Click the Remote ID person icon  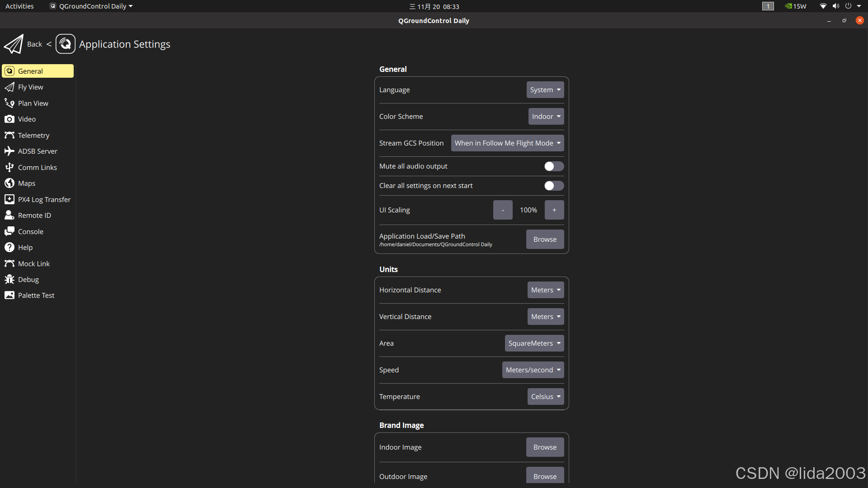click(x=9, y=215)
